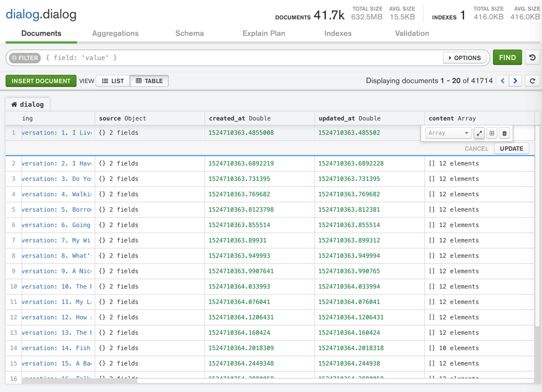
Task: Open the Explain Plan tab
Action: [263, 34]
